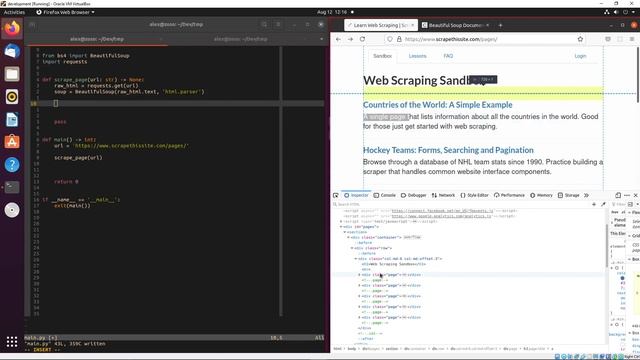Switch to the Console tab
This screenshot has height=360, width=640.
click(384, 196)
